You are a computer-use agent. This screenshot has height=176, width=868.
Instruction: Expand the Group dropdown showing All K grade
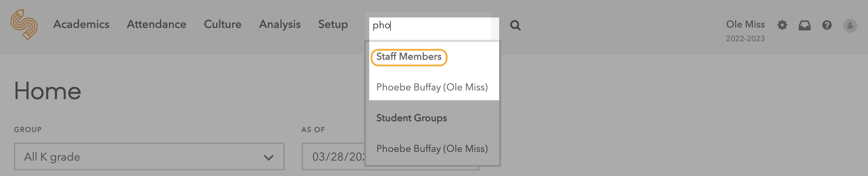click(x=149, y=157)
